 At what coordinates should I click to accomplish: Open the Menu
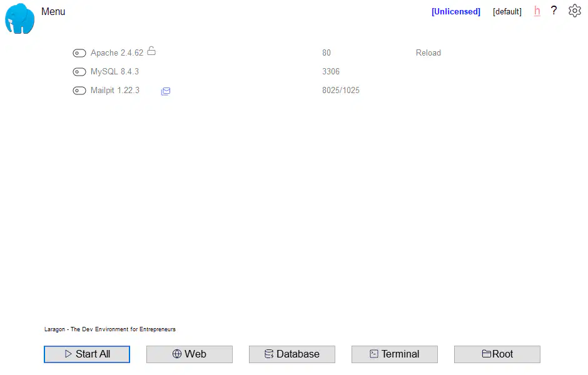click(53, 12)
